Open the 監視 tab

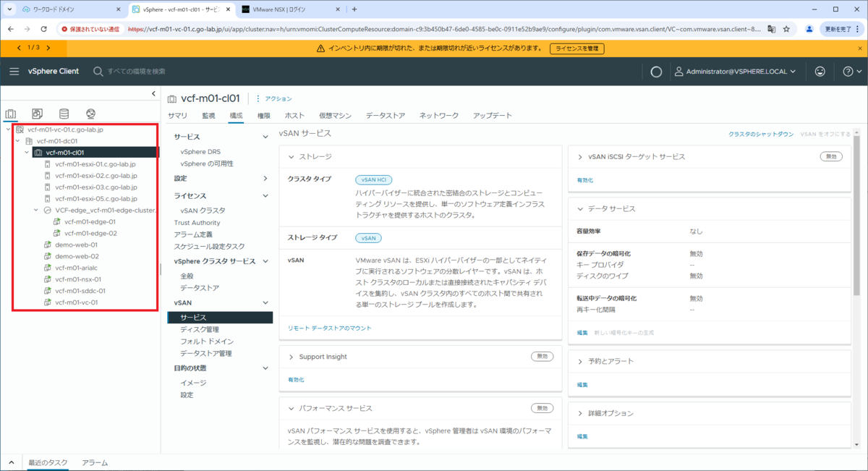click(x=208, y=116)
